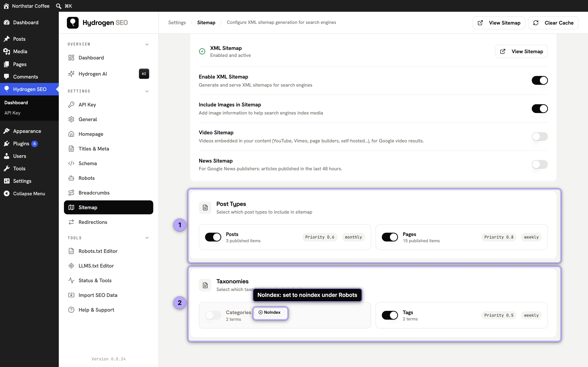
Task: Click the Clear Cache button
Action: point(553,23)
